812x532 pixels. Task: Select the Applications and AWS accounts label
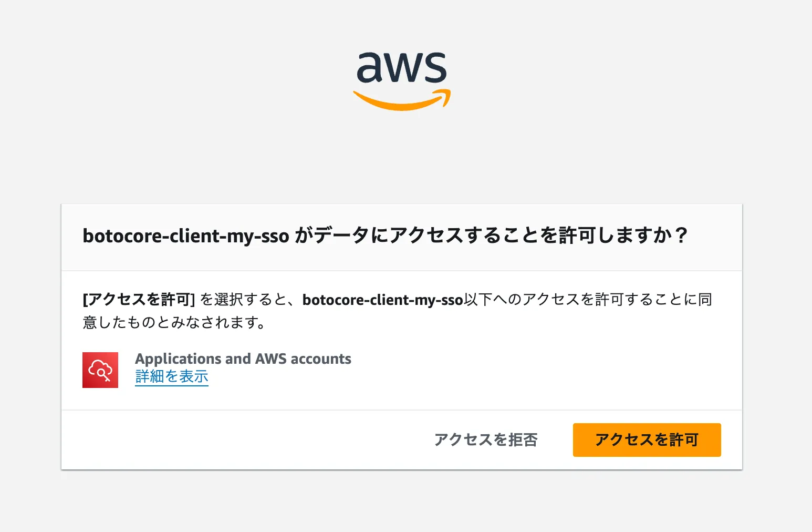243,359
